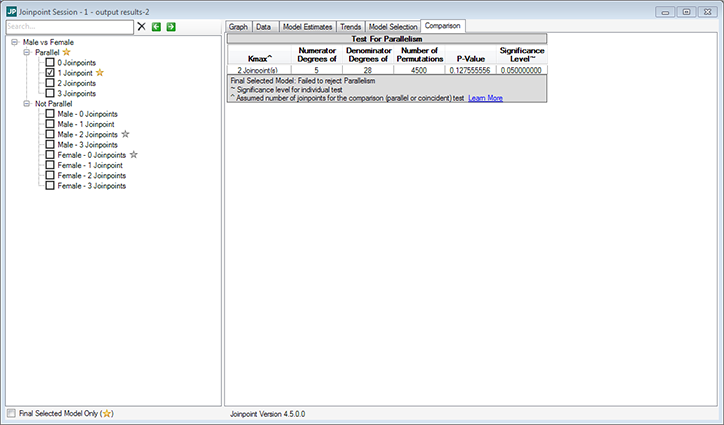Click the gold star beside Parallel
724x425 pixels.
pos(67,52)
